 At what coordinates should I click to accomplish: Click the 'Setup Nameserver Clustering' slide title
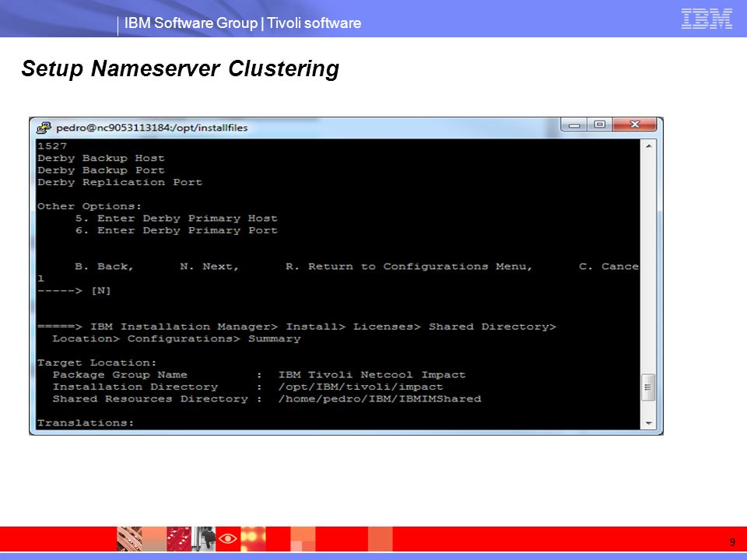coord(180,68)
